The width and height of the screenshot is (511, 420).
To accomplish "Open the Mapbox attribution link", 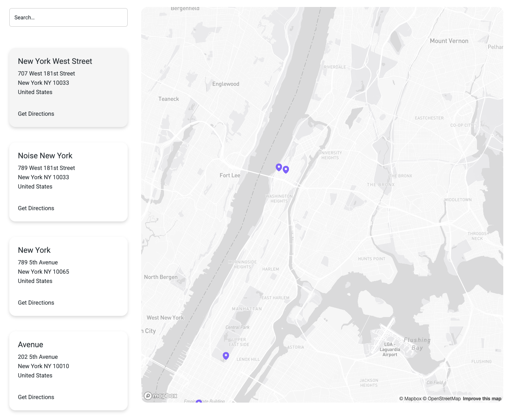I will pyautogui.click(x=410, y=399).
